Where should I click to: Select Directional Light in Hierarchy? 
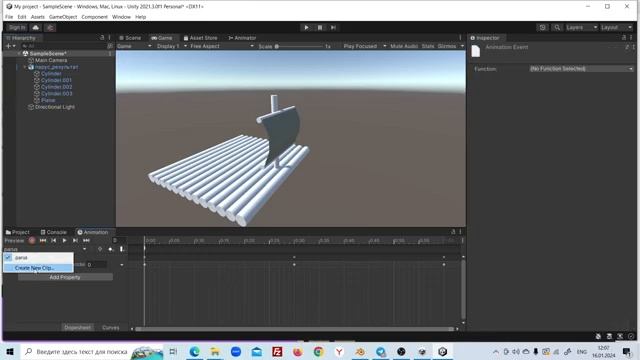[x=54, y=107]
